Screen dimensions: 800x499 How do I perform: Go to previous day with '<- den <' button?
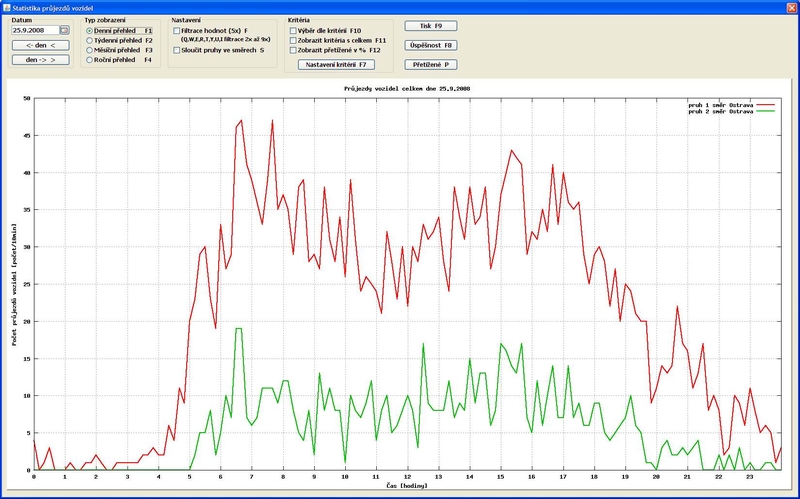[41, 45]
